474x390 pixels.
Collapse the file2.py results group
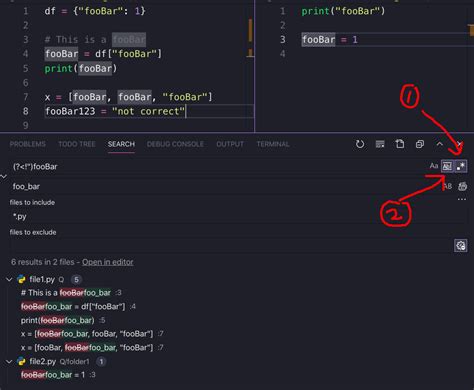point(9,361)
